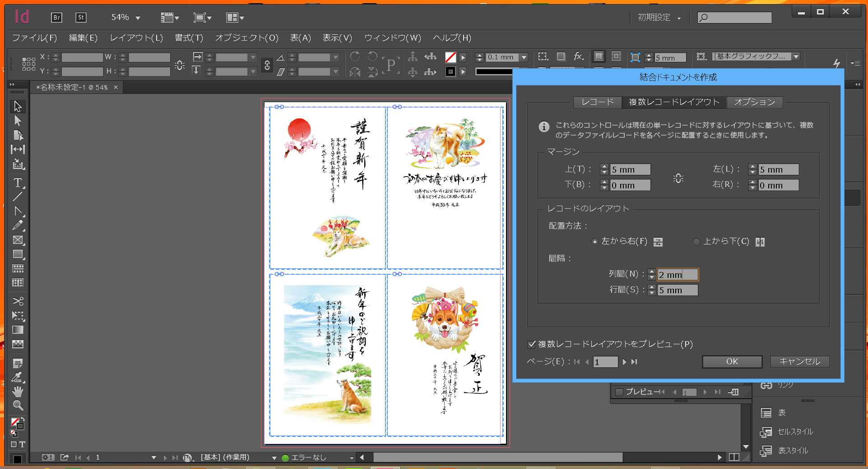Toggle 複数レコードレイアウトをプレビュー checkbox
Image resolution: width=868 pixels, height=469 pixels.
tap(532, 344)
